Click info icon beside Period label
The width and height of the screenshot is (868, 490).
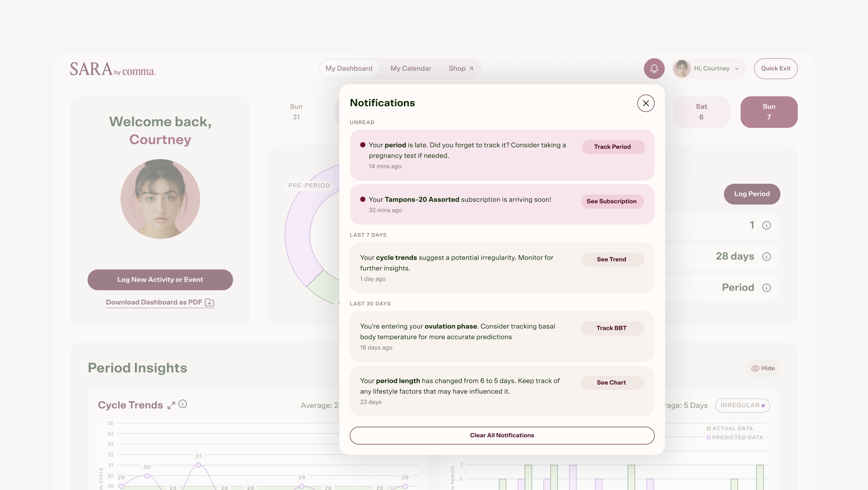coord(767,288)
